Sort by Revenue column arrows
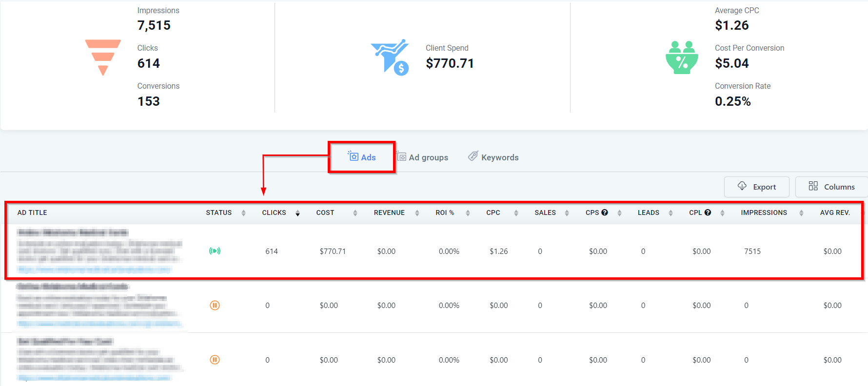868x386 pixels. coord(417,213)
